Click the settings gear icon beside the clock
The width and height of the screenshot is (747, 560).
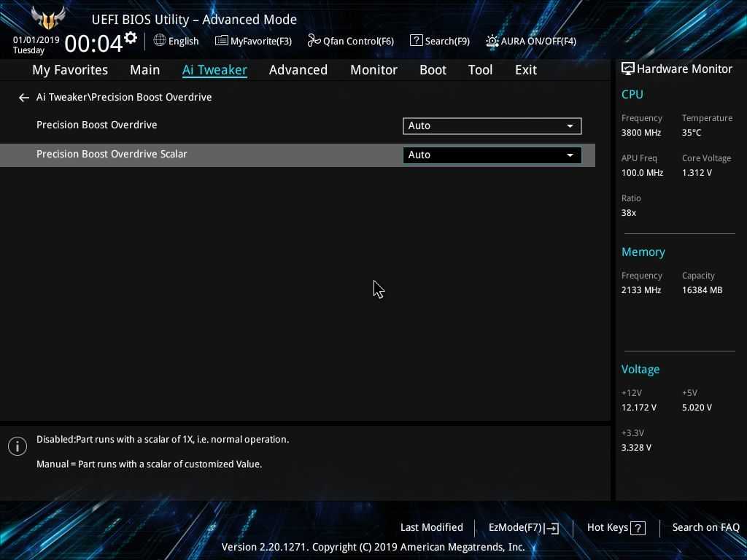point(131,38)
